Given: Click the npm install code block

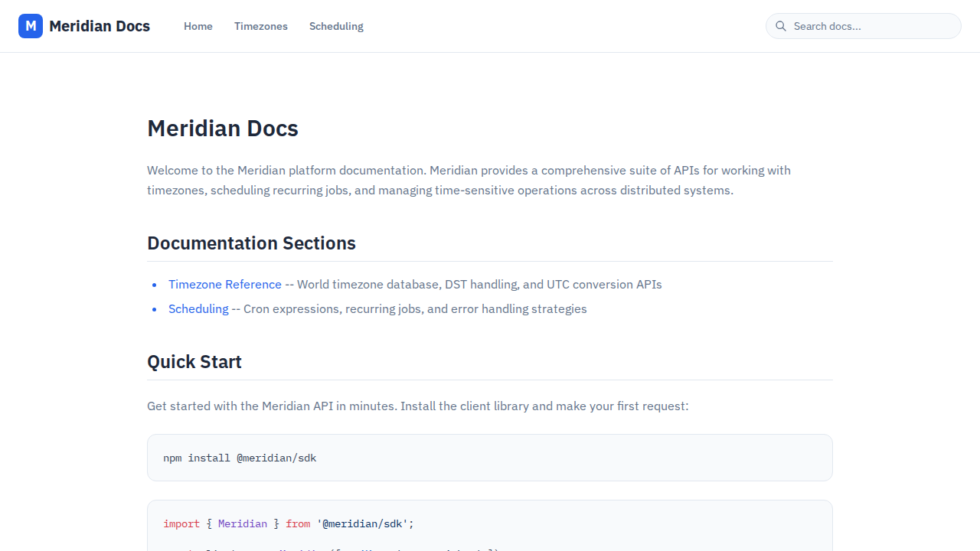Looking at the screenshot, I should click(x=489, y=458).
